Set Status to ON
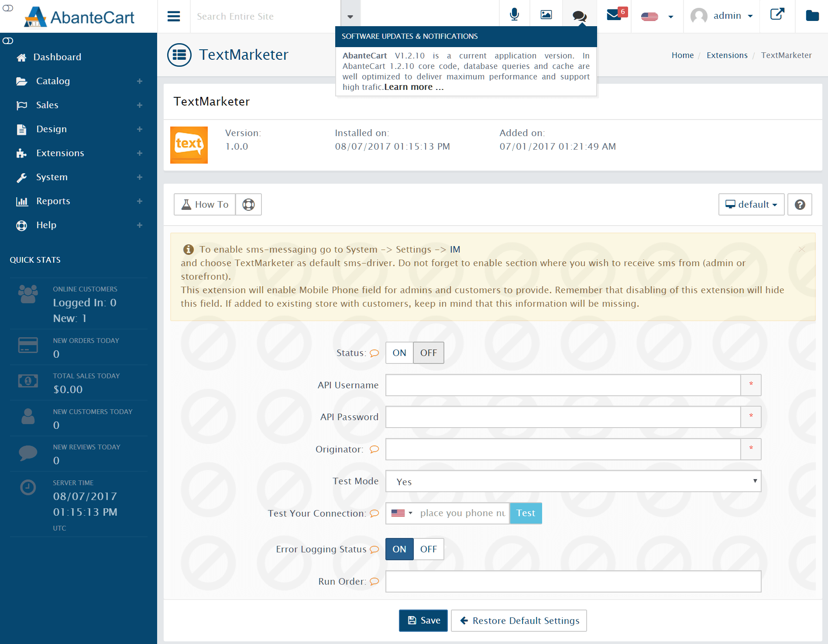The image size is (828, 644). (399, 353)
